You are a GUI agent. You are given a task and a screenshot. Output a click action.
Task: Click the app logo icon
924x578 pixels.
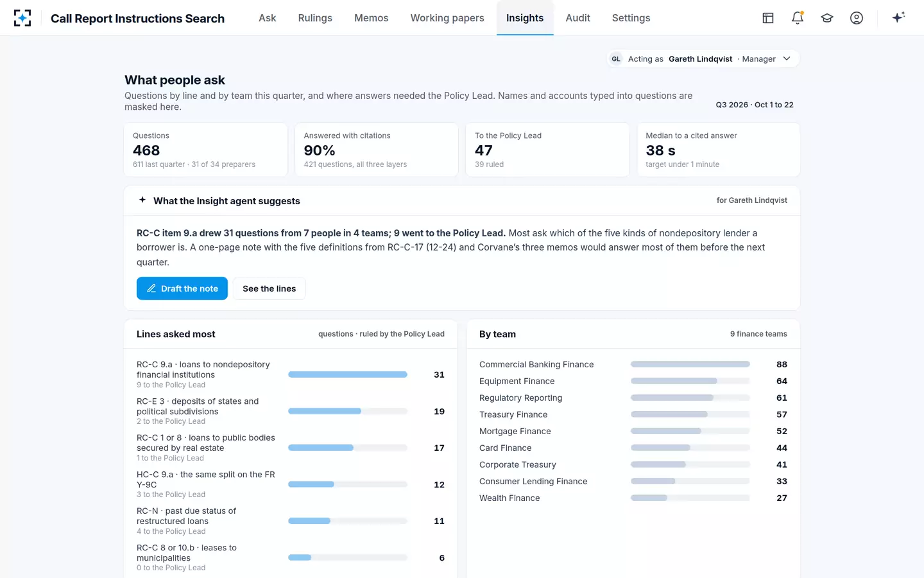pyautogui.click(x=22, y=18)
